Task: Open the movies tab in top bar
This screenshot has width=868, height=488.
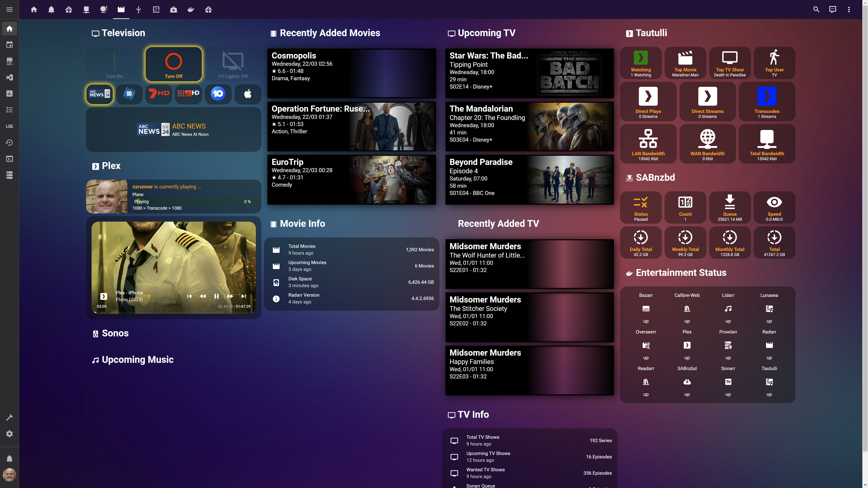Action: pos(121,9)
